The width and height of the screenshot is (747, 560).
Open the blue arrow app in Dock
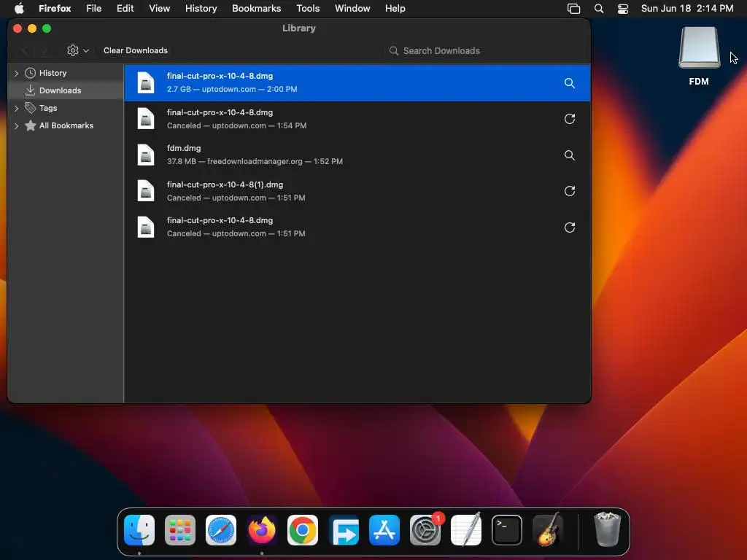click(344, 530)
